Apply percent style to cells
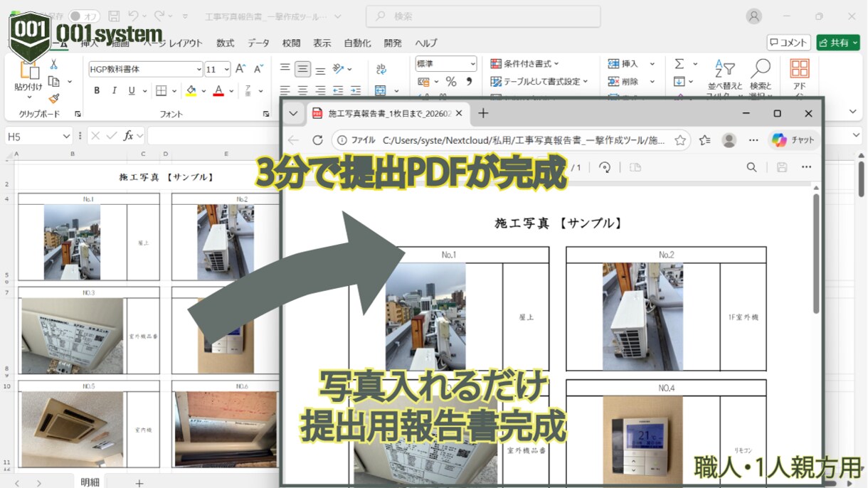The height and width of the screenshot is (488, 868). (451, 82)
